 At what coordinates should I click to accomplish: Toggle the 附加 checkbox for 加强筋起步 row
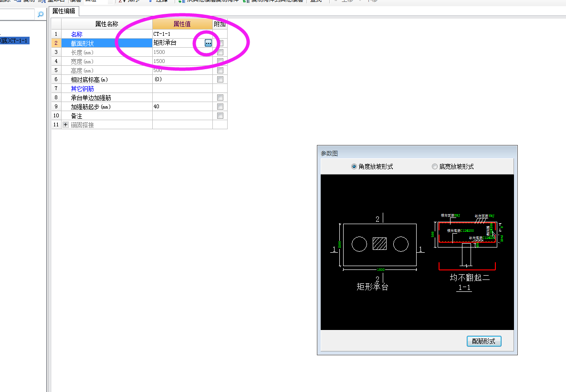tap(220, 107)
